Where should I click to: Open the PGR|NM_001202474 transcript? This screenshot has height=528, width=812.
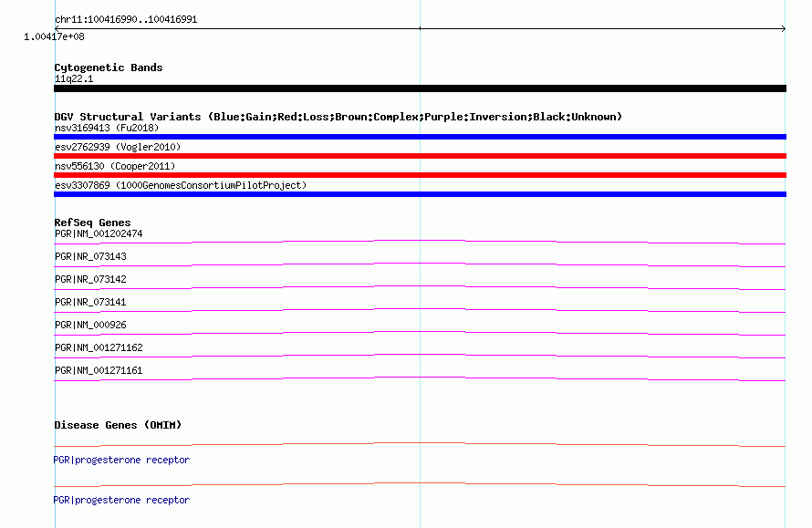(x=99, y=234)
